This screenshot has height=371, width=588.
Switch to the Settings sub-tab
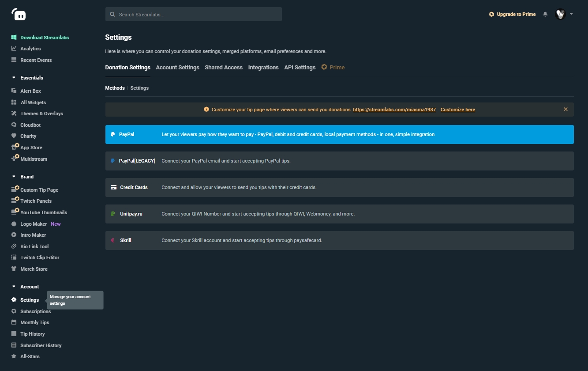click(139, 88)
